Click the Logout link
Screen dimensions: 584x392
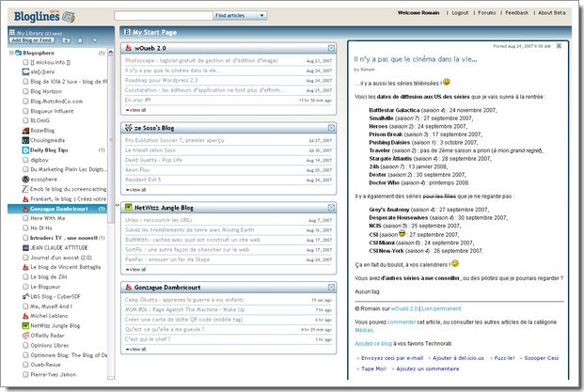[460, 12]
